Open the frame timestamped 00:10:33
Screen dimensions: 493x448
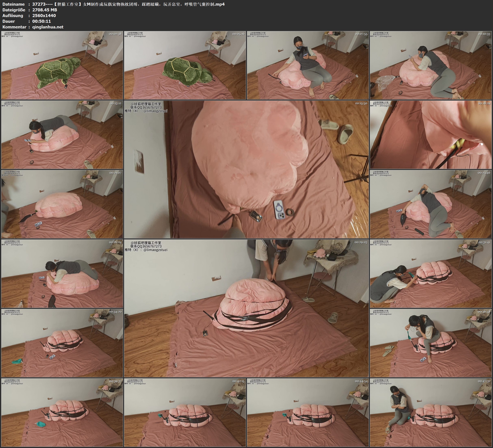[431, 65]
